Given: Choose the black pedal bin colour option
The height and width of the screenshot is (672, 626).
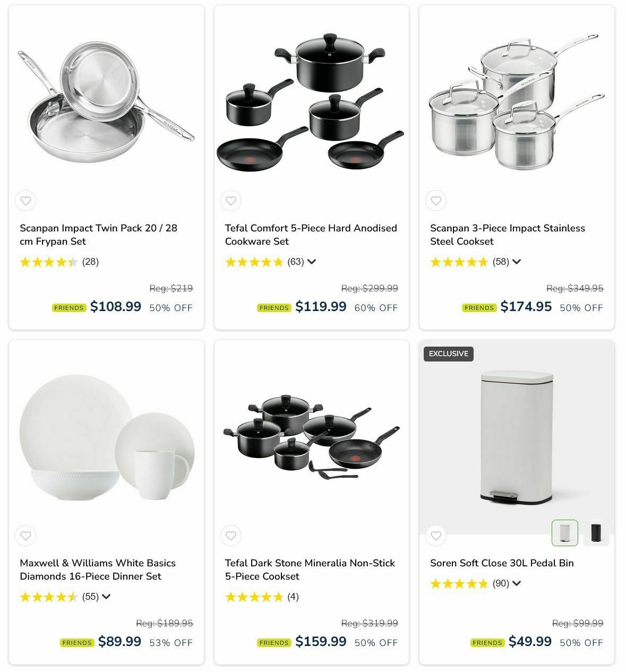Looking at the screenshot, I should click(x=596, y=532).
